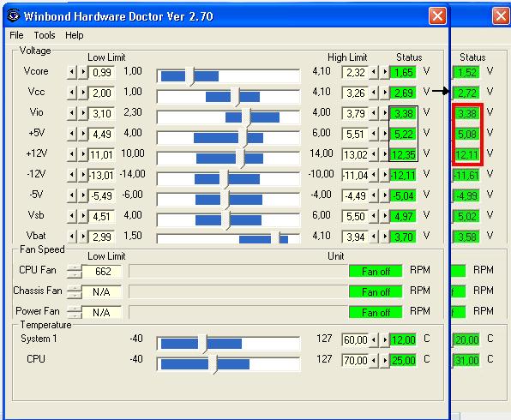Image resolution: width=511 pixels, height=420 pixels.
Task: Click the Chassis Fan N/A limit field
Action: tap(102, 291)
